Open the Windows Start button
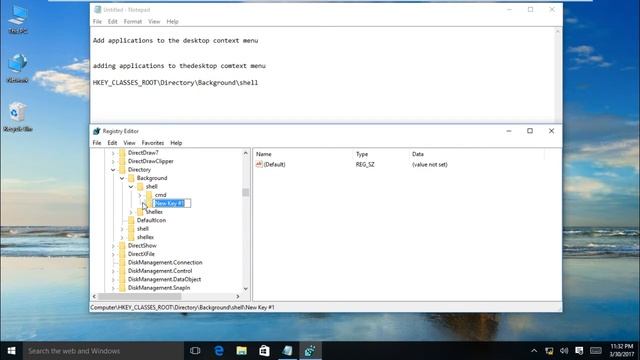 pyautogui.click(x=11, y=351)
